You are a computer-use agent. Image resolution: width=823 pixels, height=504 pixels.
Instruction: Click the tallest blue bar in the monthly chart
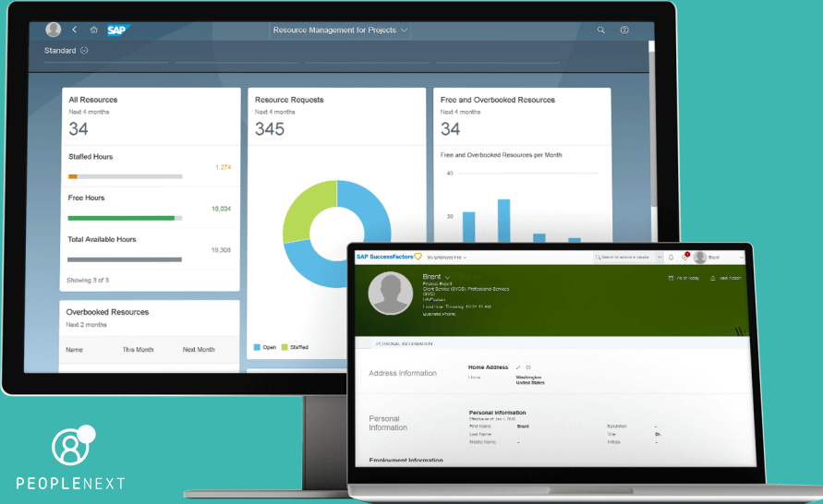504,221
